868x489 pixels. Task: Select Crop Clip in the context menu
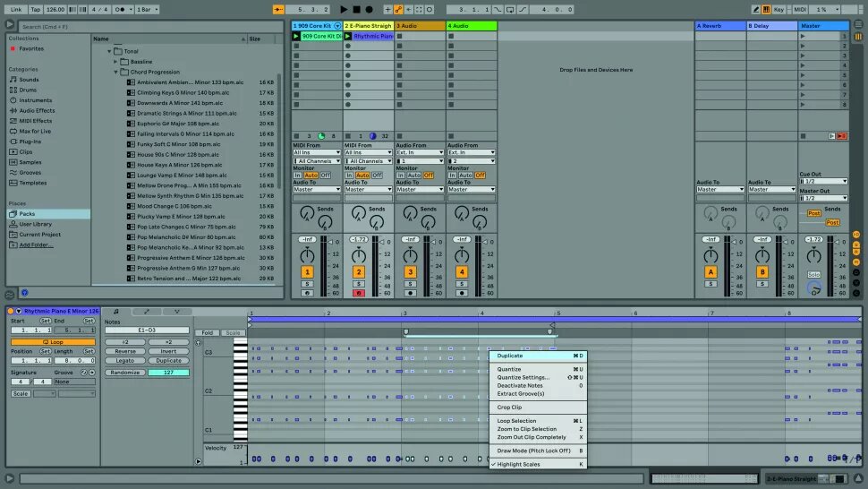tap(510, 407)
